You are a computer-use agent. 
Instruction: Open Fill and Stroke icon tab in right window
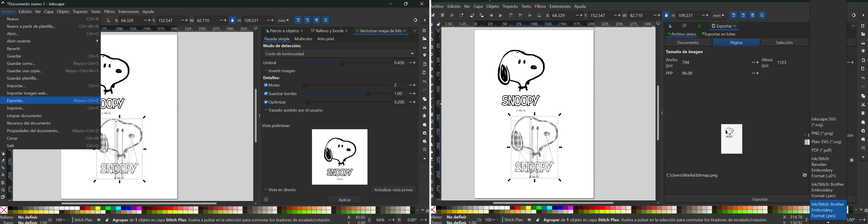point(684,26)
